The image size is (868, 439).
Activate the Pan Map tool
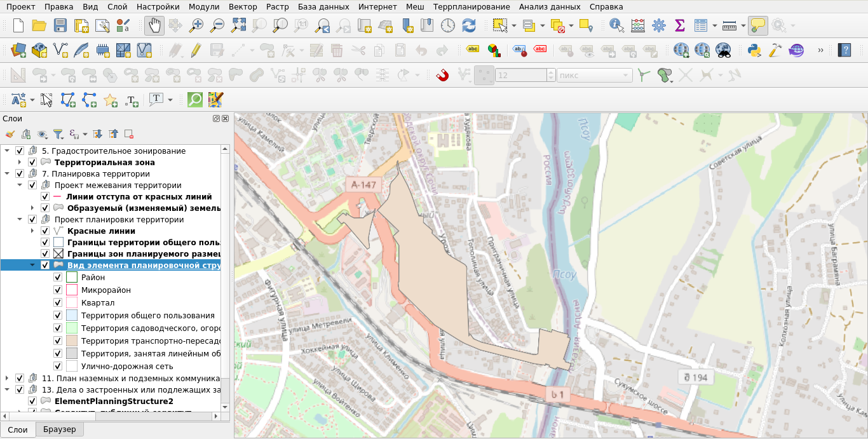pyautogui.click(x=154, y=26)
